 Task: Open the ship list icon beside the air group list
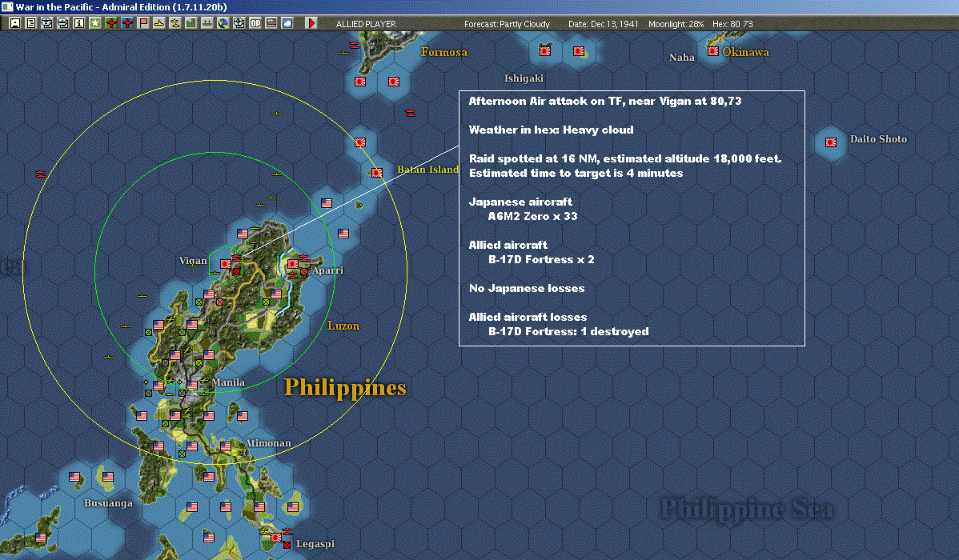click(x=63, y=23)
